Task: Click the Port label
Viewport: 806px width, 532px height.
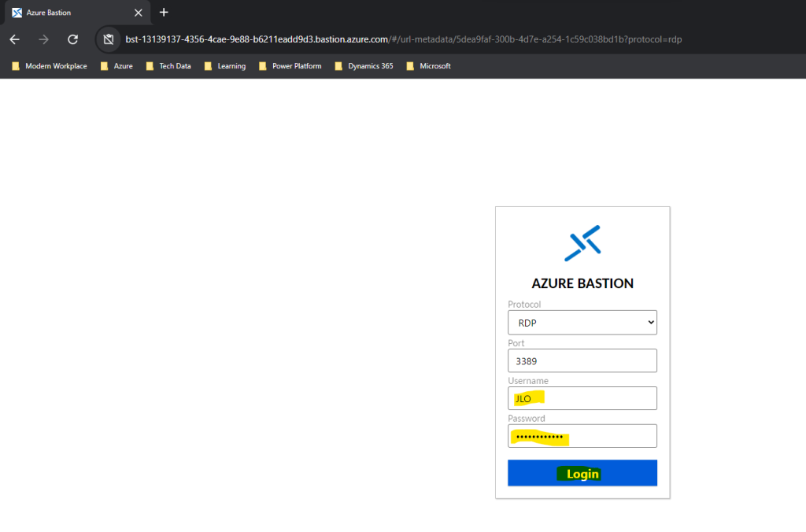Action: 516,343
